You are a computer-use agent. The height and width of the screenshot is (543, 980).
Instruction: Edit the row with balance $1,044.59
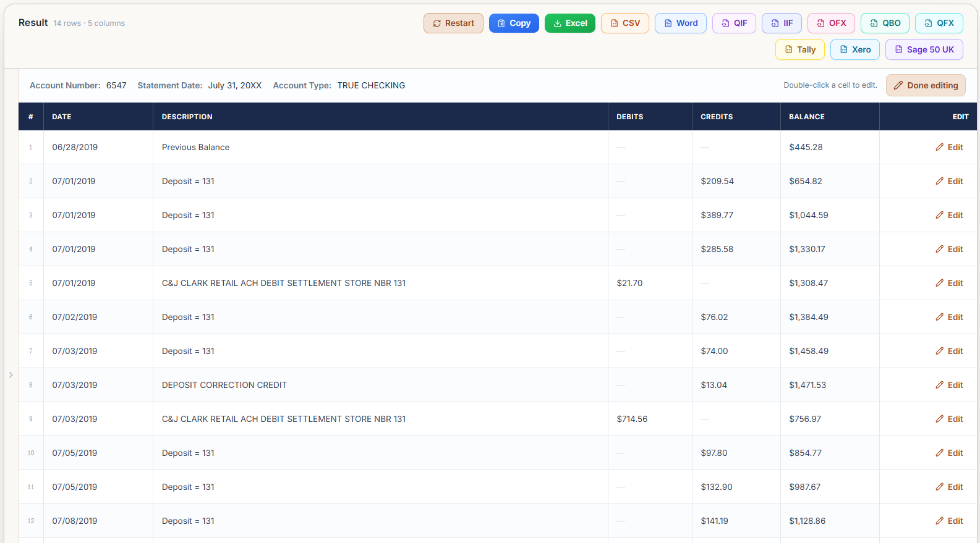949,216
